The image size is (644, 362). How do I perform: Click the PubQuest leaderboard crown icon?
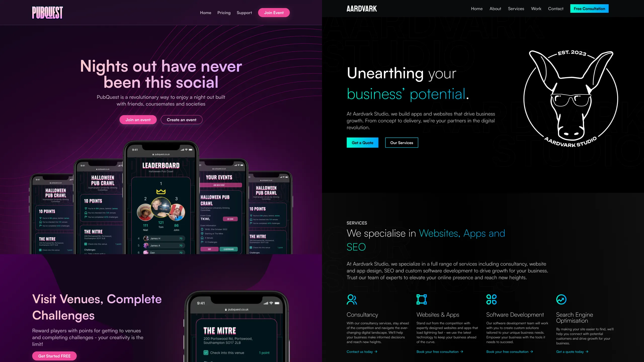click(160, 191)
